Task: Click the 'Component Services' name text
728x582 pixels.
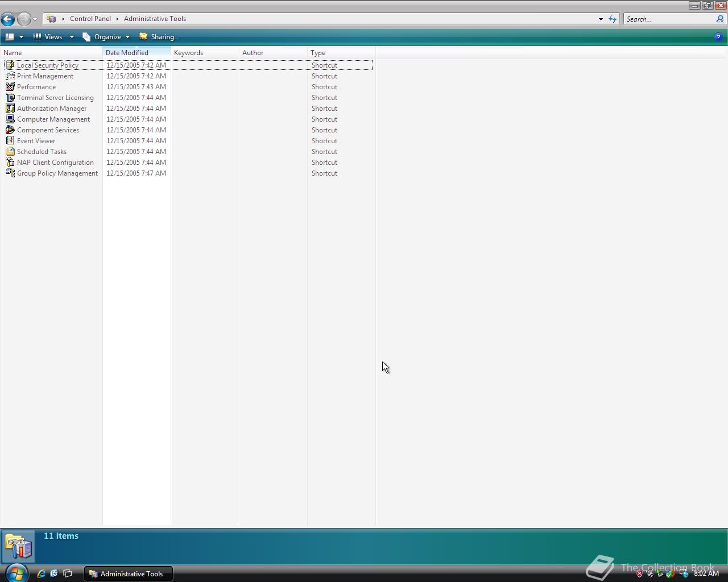Action: point(48,130)
